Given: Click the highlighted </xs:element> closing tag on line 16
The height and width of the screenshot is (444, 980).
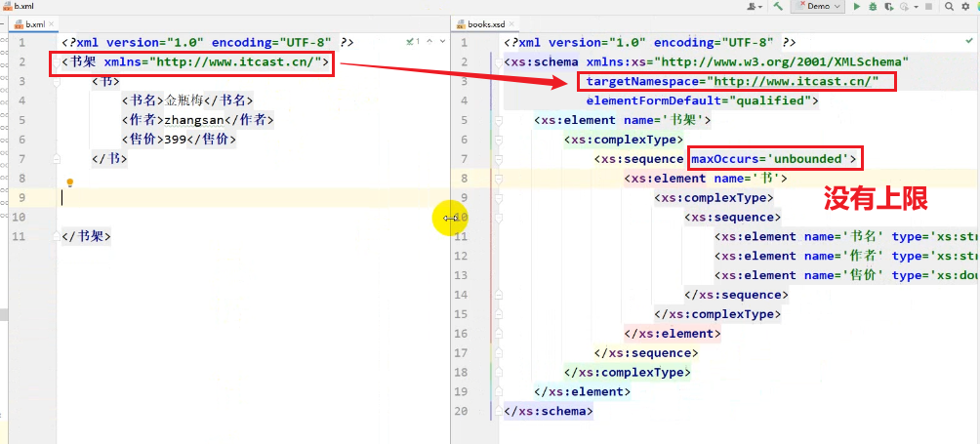Looking at the screenshot, I should 673,334.
